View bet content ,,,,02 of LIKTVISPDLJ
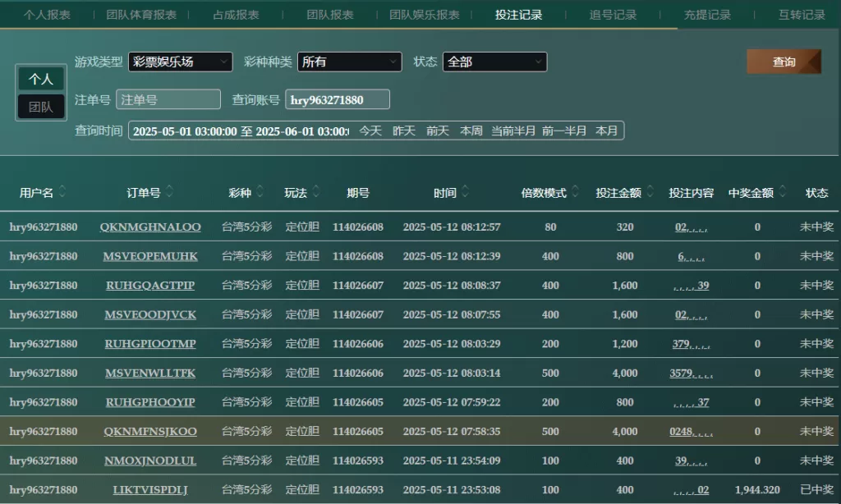This screenshot has height=504, width=841. [x=691, y=490]
